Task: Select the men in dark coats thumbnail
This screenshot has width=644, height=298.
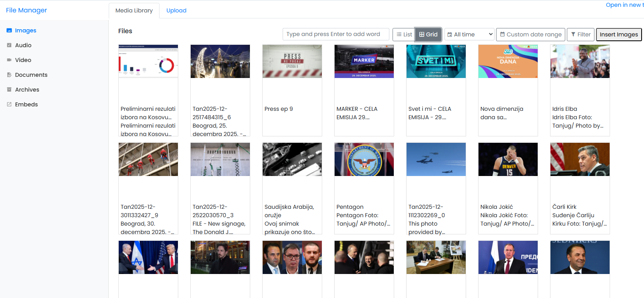Action: tap(364, 257)
